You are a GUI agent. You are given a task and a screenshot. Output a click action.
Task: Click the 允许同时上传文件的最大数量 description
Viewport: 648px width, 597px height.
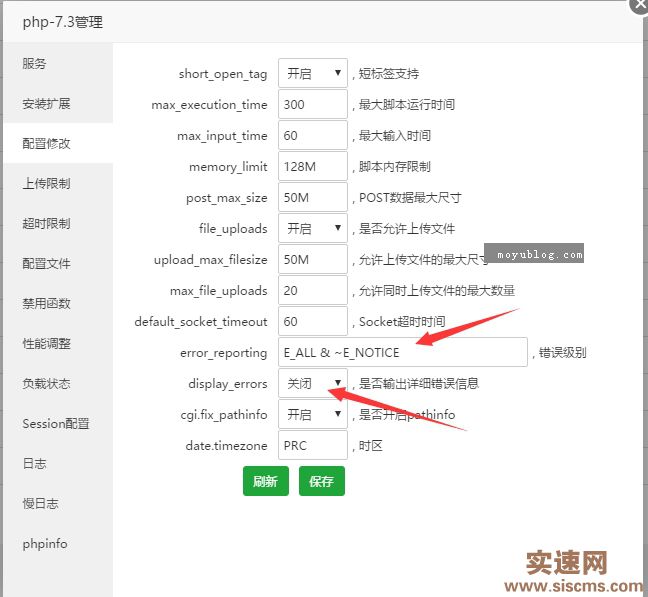click(x=437, y=290)
